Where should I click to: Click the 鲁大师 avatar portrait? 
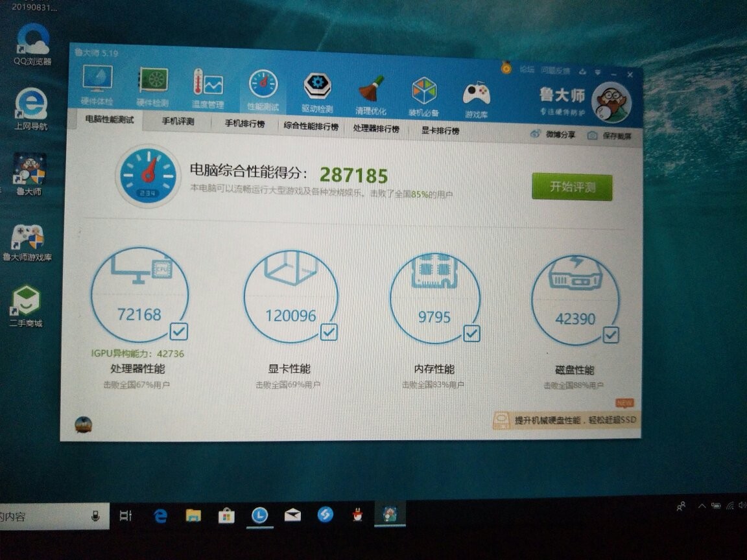(x=611, y=102)
